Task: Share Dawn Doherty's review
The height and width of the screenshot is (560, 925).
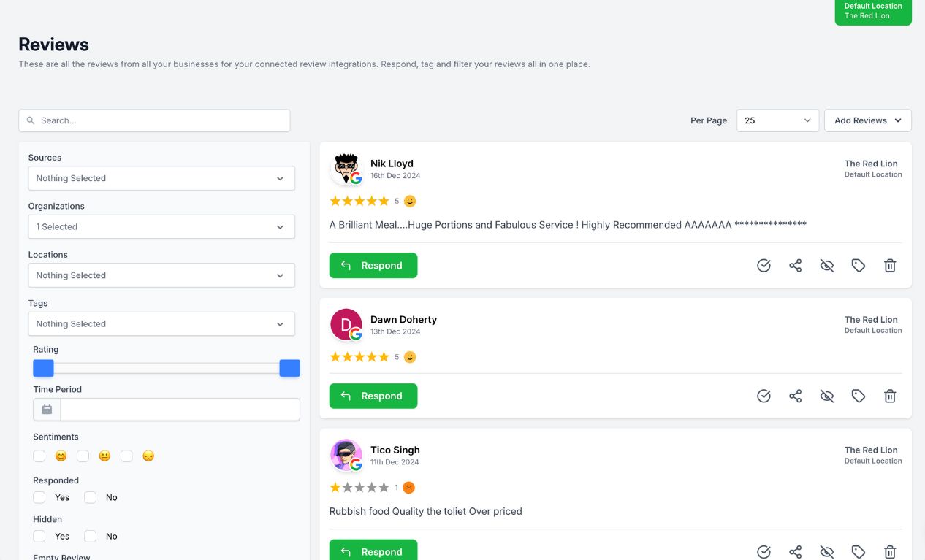Action: [x=795, y=395]
